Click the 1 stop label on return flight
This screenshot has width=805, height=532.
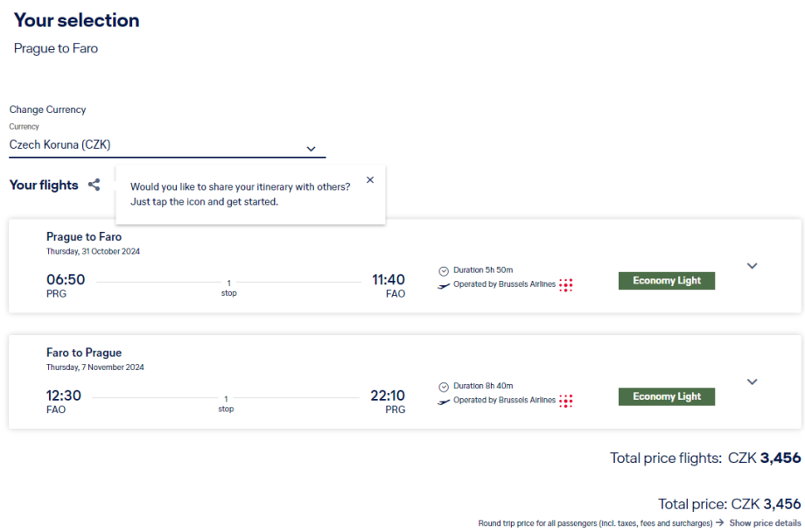click(x=226, y=403)
